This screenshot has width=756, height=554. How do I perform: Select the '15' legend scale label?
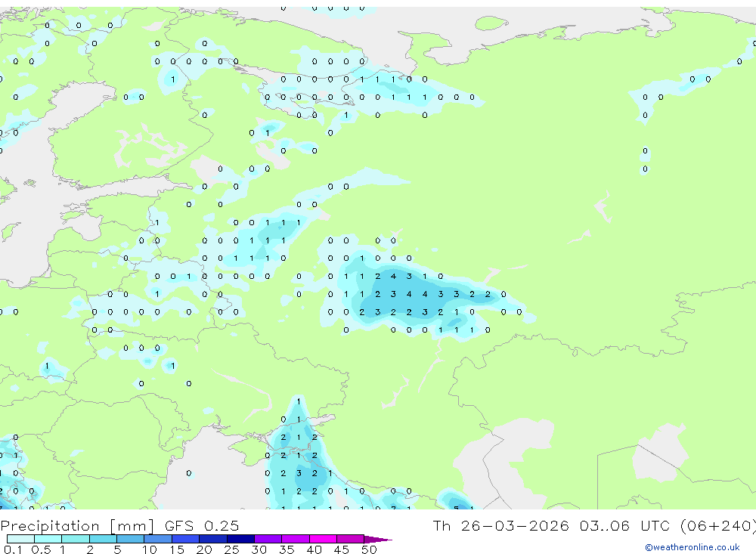point(177,549)
